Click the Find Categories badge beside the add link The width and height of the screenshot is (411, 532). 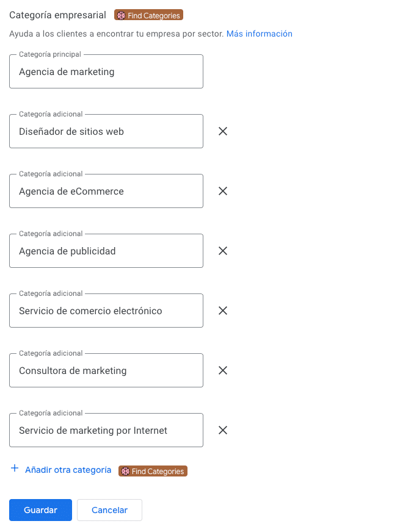tap(152, 471)
